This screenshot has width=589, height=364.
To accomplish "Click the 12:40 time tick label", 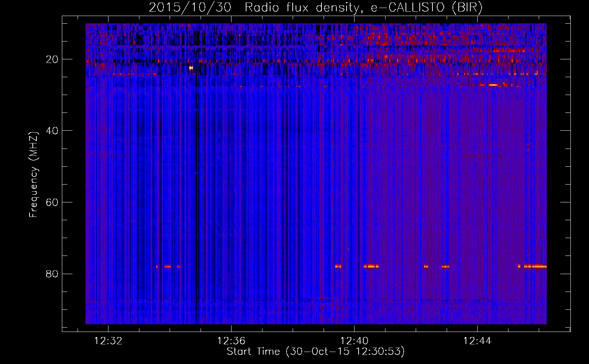I will 354,341.
